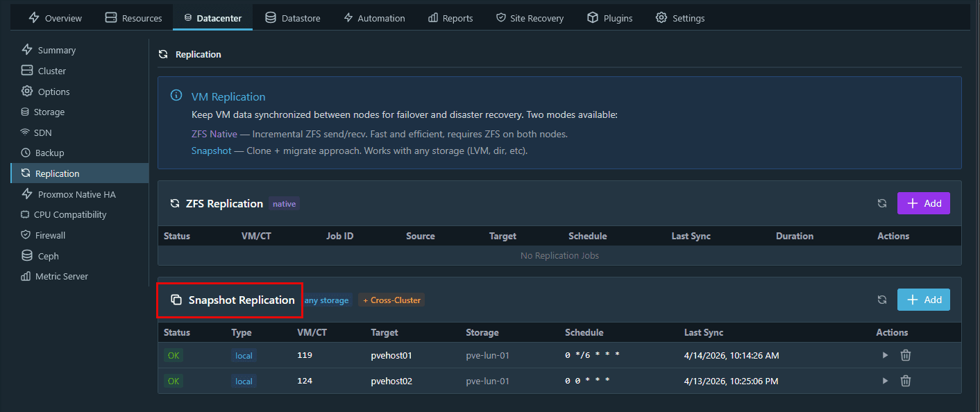Click the info icon on the VM Replication banner
Screen dimensions: 980x412
click(x=176, y=96)
